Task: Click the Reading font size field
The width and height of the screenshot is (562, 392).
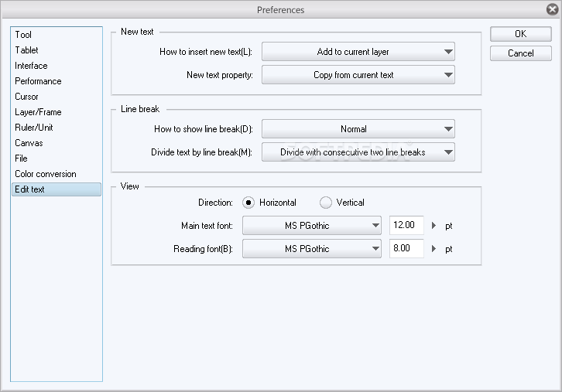Action: [x=406, y=248]
